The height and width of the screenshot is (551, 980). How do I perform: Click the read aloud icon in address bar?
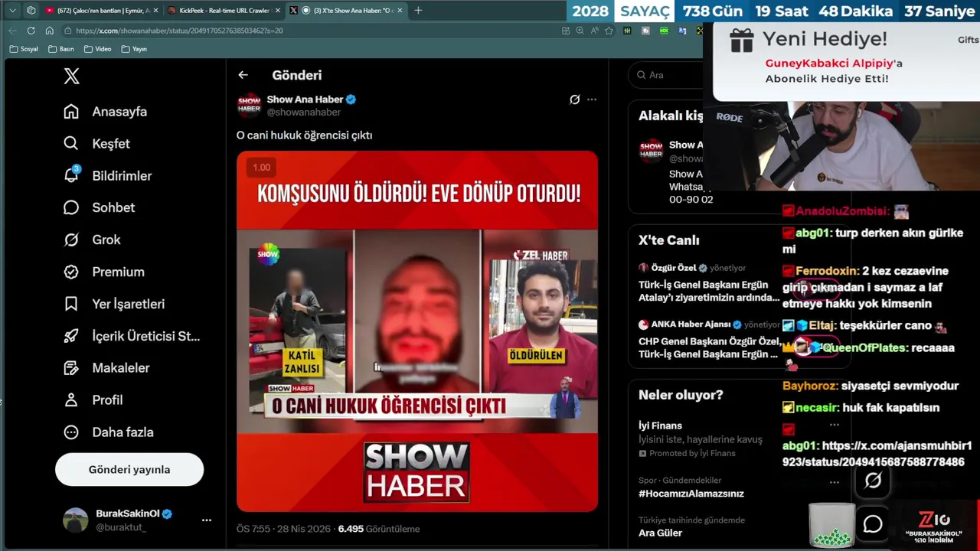point(594,31)
